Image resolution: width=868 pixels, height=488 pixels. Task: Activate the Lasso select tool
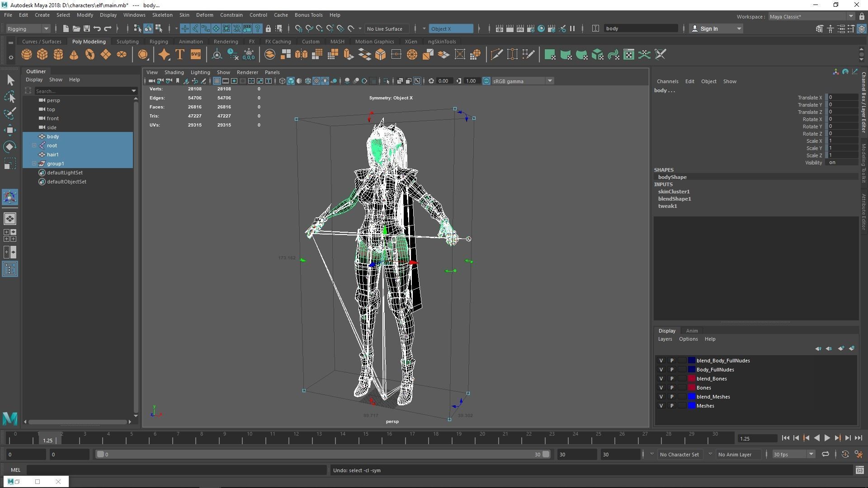tap(10, 97)
